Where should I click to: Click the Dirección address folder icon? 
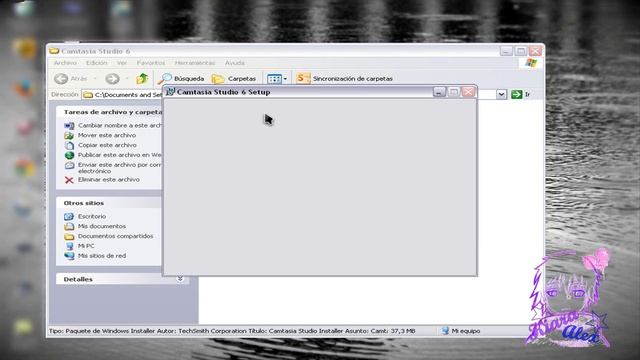(x=88, y=95)
